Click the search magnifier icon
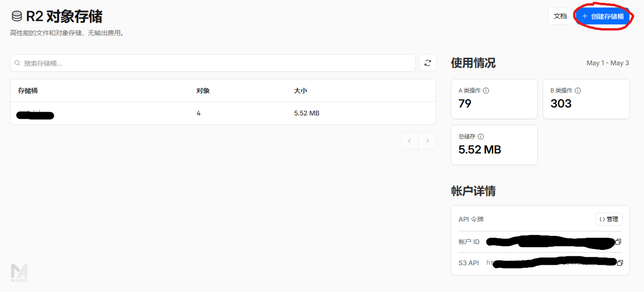The width and height of the screenshot is (644, 292). pyautogui.click(x=18, y=63)
